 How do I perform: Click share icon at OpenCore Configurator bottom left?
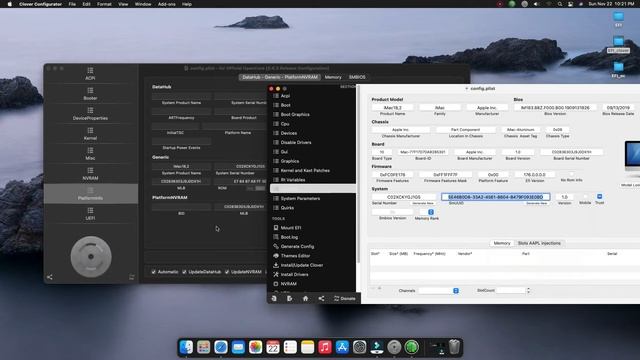click(x=49, y=277)
